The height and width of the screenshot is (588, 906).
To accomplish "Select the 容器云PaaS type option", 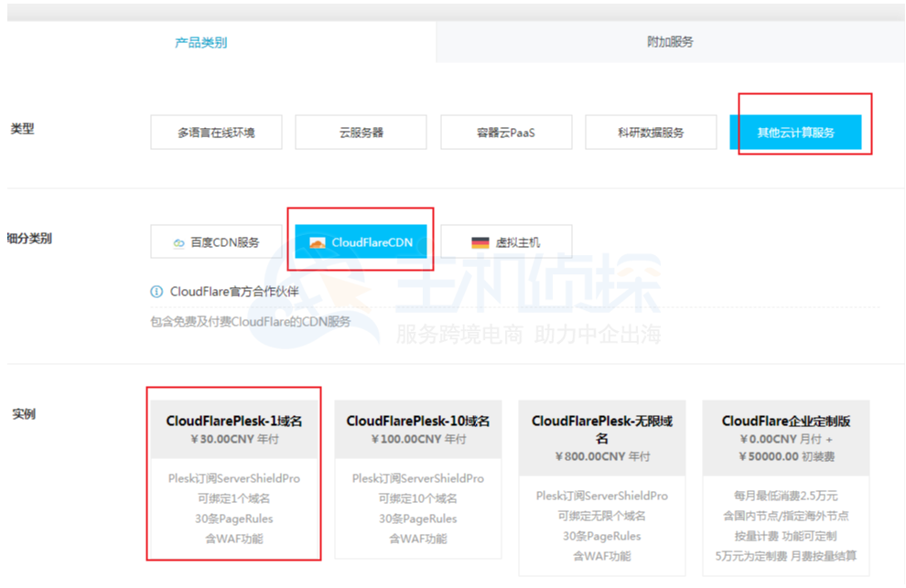I will pyautogui.click(x=506, y=133).
